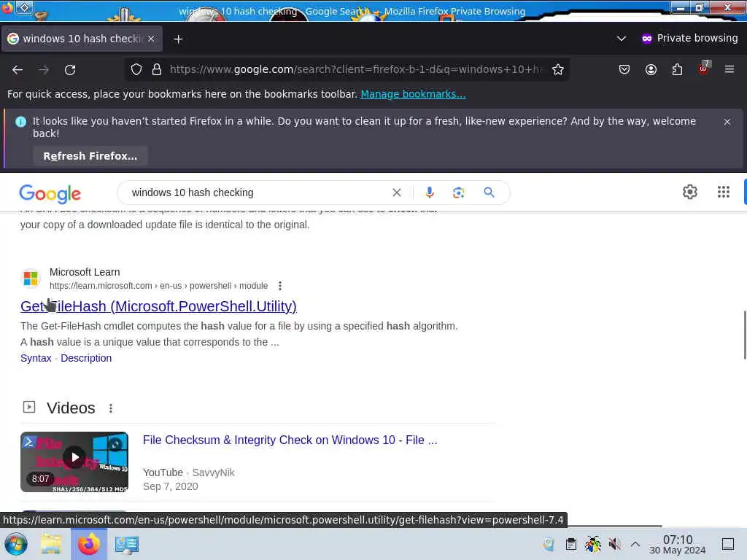Play the File Checksum video thumbnail

tap(74, 462)
